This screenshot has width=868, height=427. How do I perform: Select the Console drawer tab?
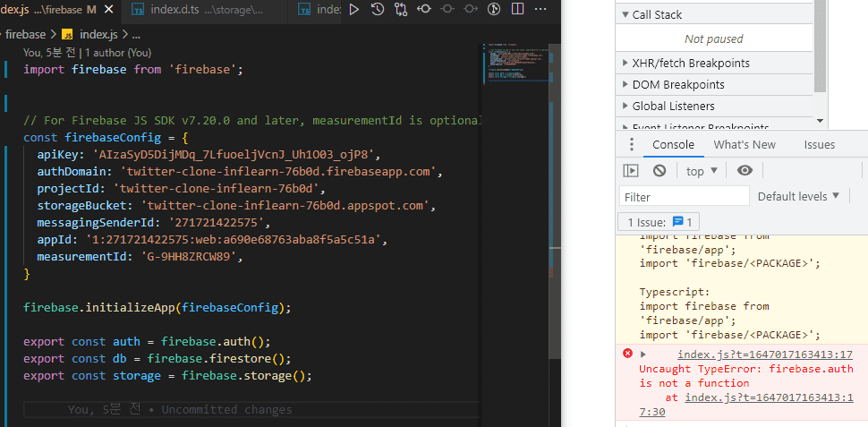click(673, 145)
